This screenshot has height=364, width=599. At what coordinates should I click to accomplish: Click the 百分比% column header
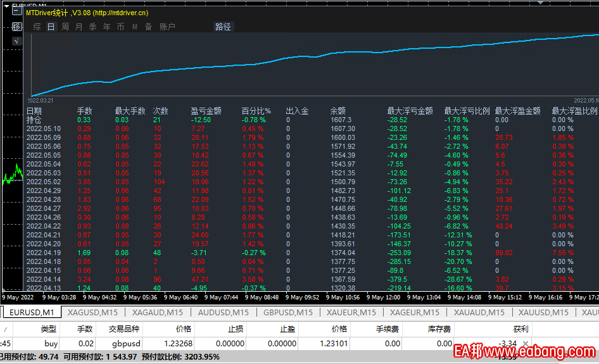[x=256, y=111]
